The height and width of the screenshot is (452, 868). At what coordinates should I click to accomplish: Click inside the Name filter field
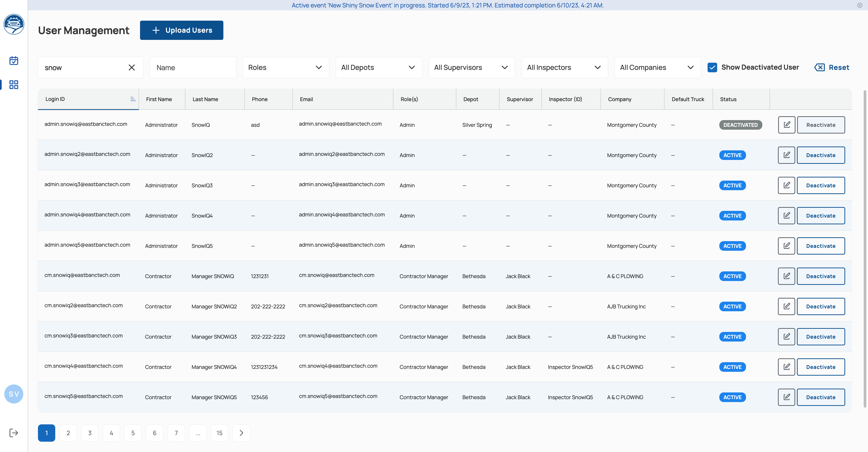tap(193, 67)
